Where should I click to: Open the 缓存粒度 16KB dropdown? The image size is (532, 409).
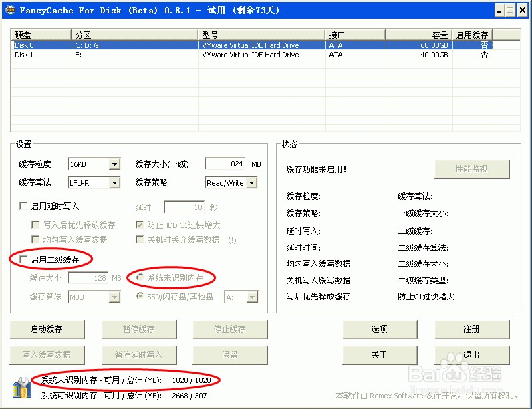click(x=115, y=164)
